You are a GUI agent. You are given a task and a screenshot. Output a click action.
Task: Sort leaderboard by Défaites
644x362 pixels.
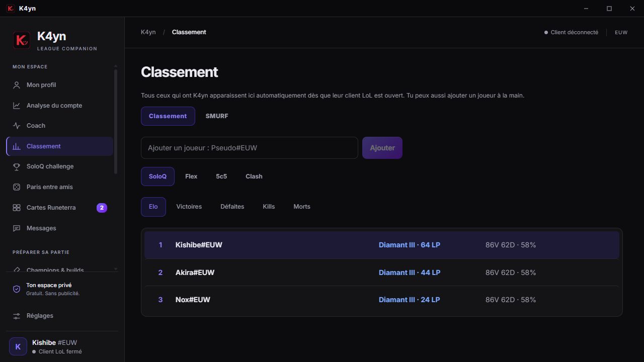point(232,207)
